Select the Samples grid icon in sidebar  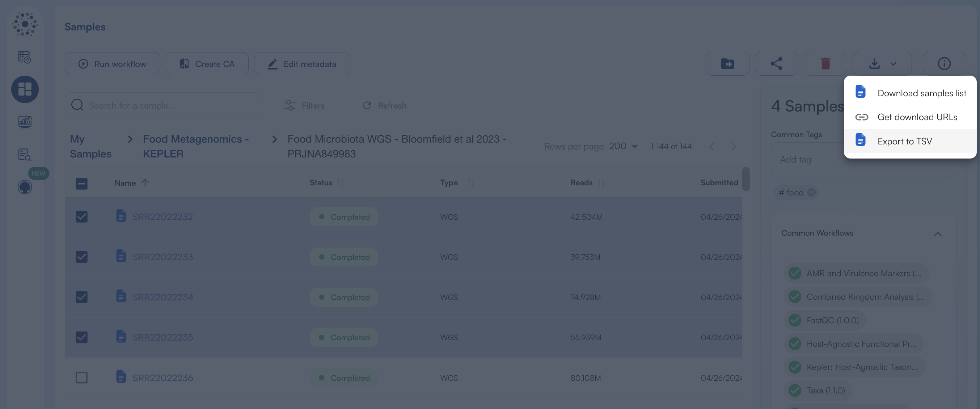(25, 89)
